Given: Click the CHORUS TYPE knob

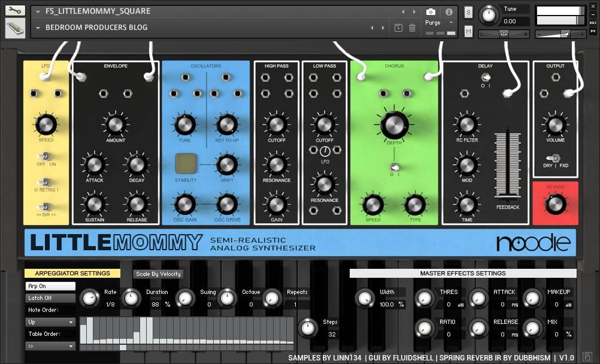Looking at the screenshot, I should coord(415,204).
